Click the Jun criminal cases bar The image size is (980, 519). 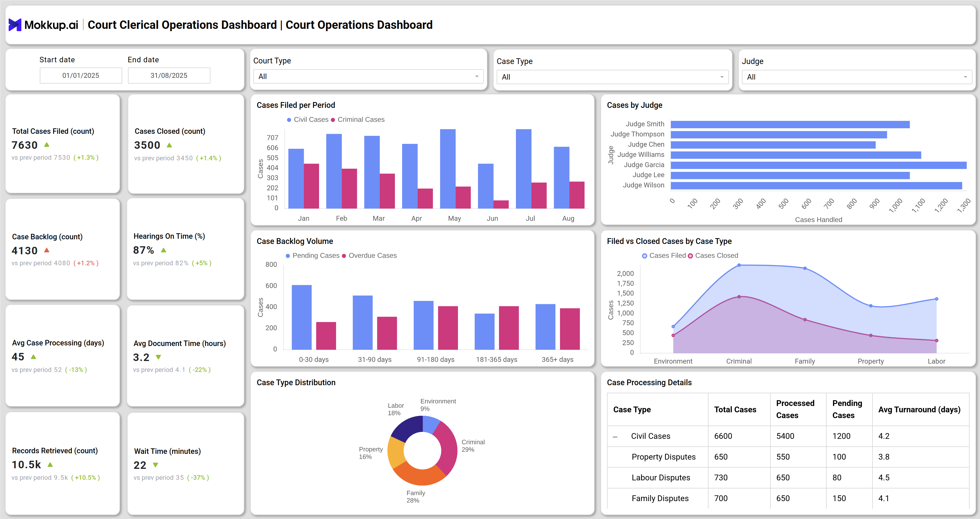point(501,204)
